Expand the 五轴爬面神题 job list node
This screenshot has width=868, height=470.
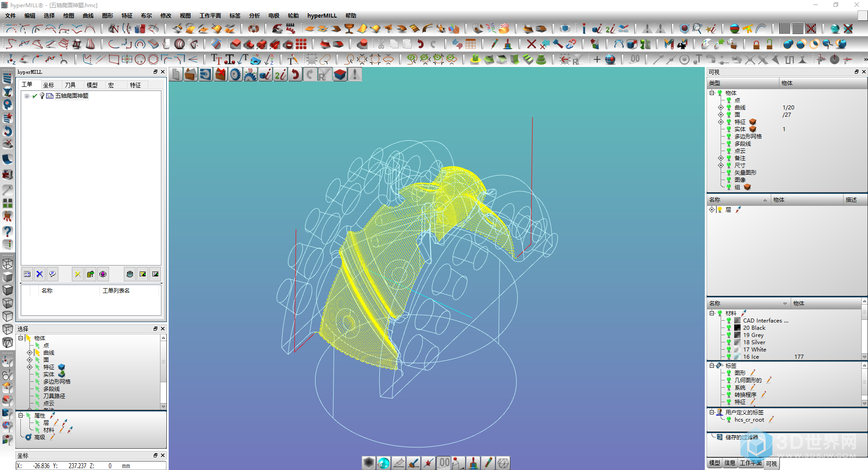(x=27, y=96)
